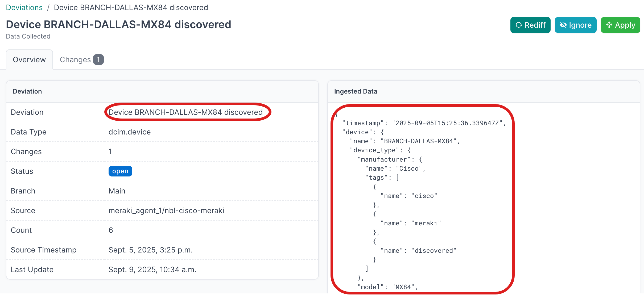The width and height of the screenshot is (644, 295).
Task: Click the meraki_agent_1/nbl-cisco-meraki source value
Action: [166, 210]
